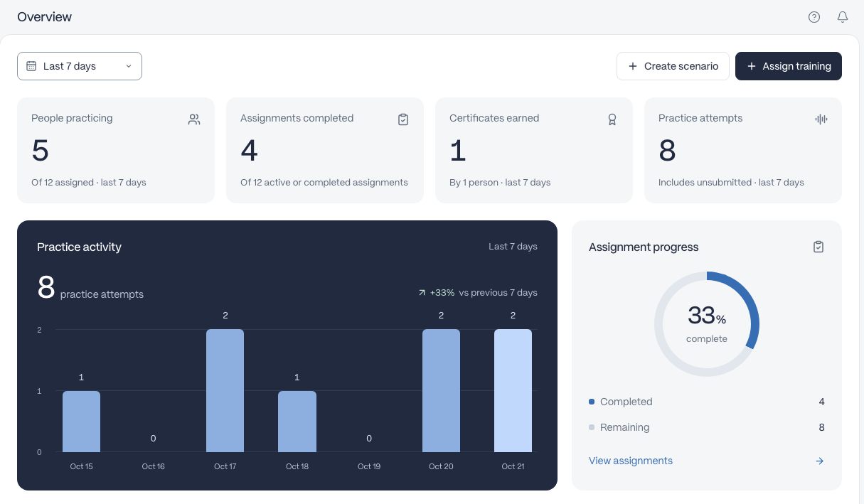Open the notifications bell icon

pyautogui.click(x=843, y=17)
